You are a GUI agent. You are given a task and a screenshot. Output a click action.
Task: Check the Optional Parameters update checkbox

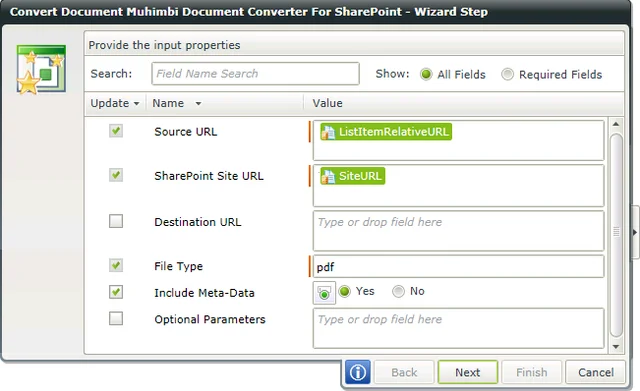coord(116,318)
